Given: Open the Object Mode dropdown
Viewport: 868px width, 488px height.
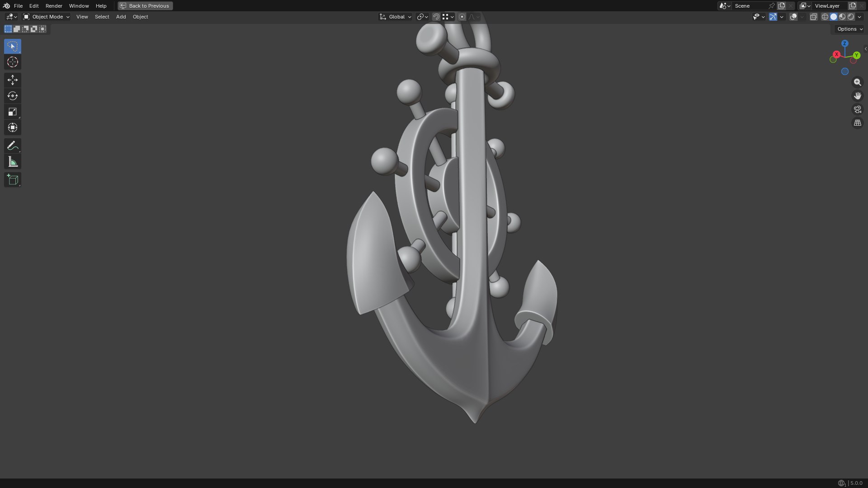Looking at the screenshot, I should pos(46,17).
